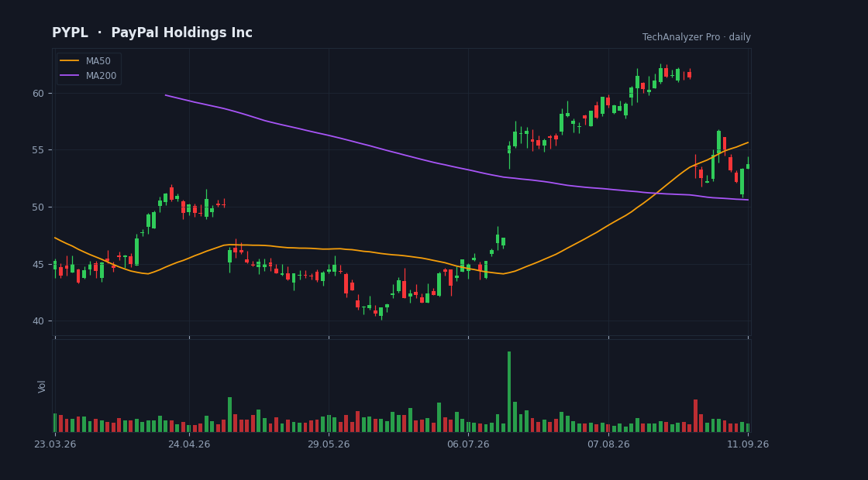Click the 06.07.26 date label
This screenshot has height=480, width=868.
468,444
